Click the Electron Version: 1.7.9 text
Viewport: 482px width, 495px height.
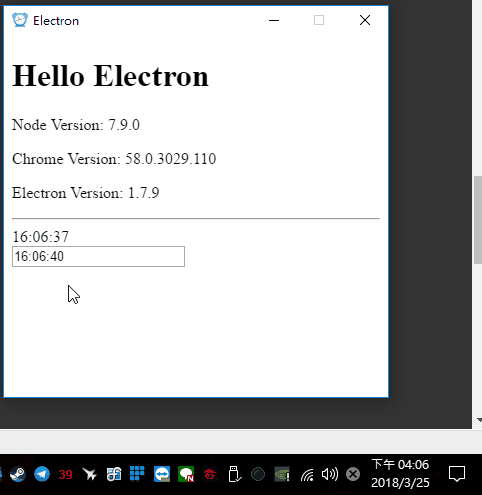86,193
